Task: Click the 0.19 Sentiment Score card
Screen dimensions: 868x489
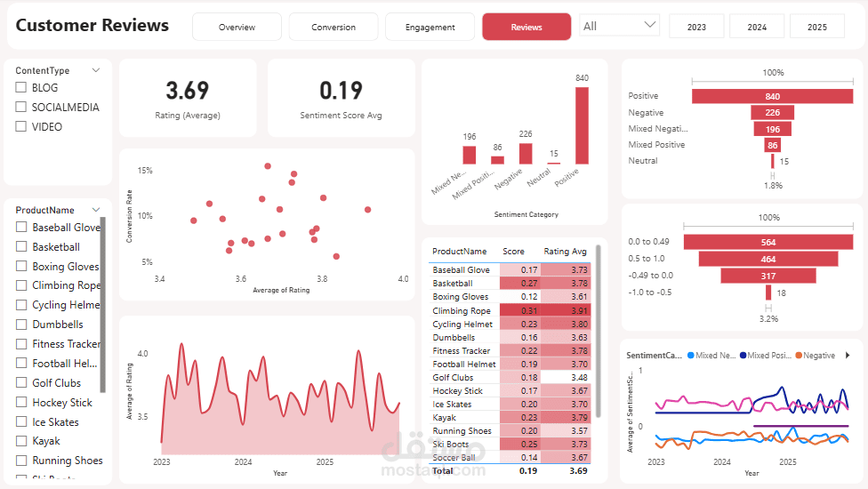Action: [341, 98]
